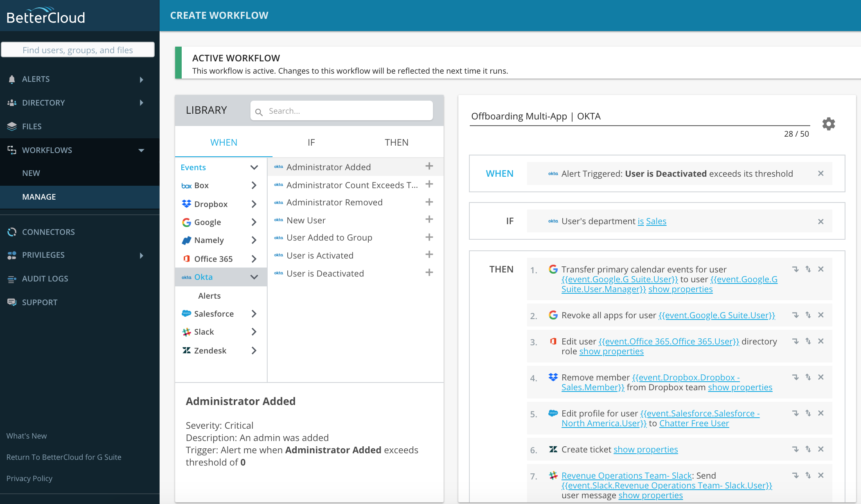Remove the Revoke all apps action
The image size is (861, 504).
tap(820, 315)
